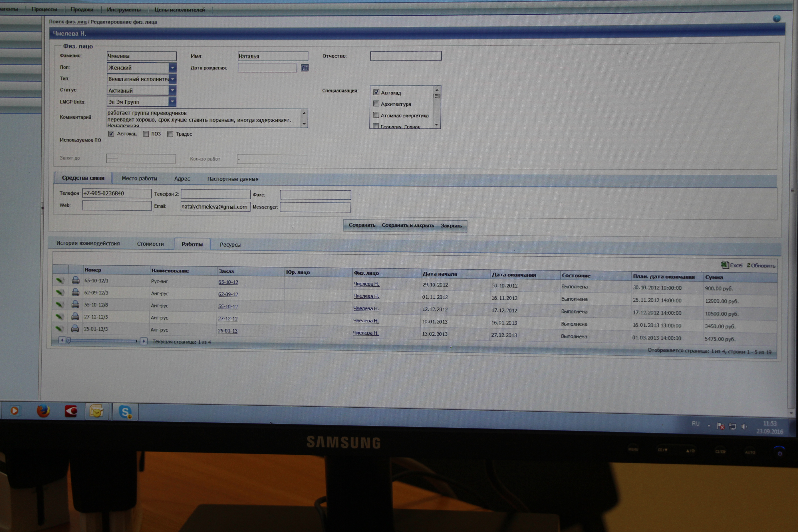Image resolution: width=798 pixels, height=532 pixels.
Task: Expand the LMGP Units dropdown
Action: pyautogui.click(x=172, y=101)
